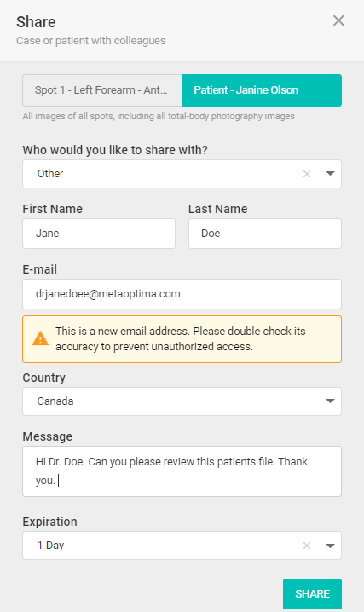Close the Share dialog with X

click(338, 20)
